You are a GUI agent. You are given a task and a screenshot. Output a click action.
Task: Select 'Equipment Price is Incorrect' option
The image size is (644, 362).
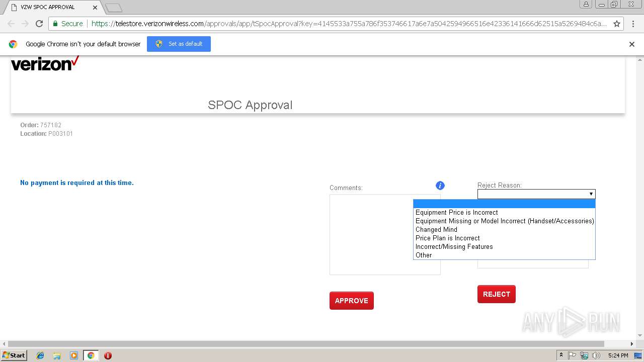pos(504,213)
